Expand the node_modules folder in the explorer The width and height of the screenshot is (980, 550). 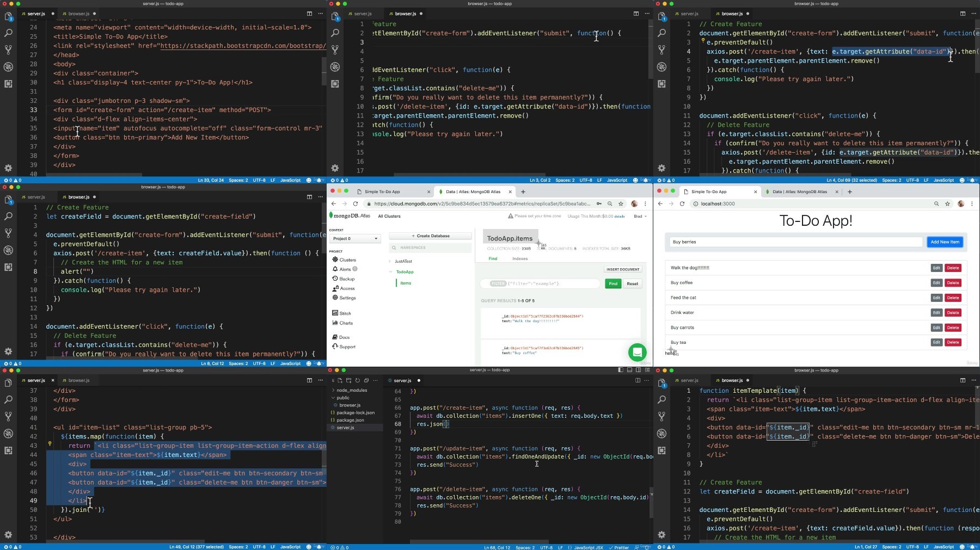351,390
